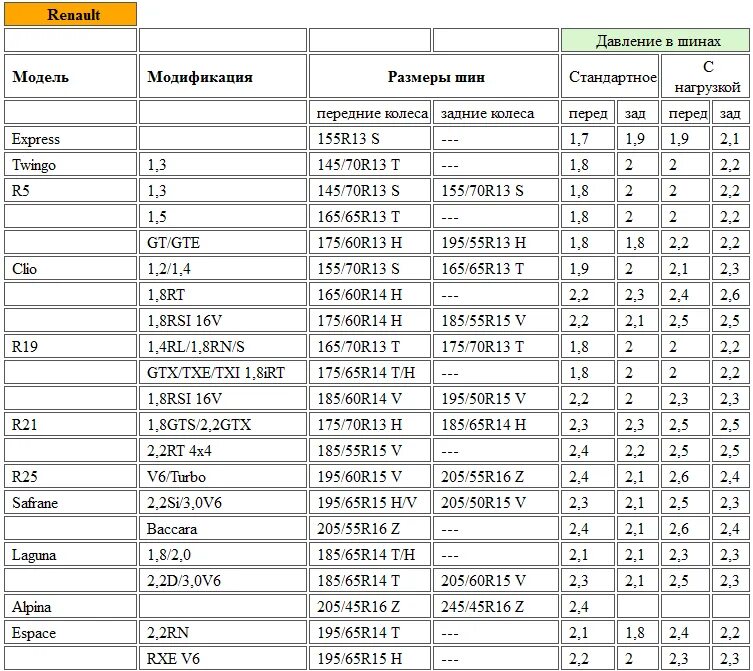Select the 205/50R15 V rear tire size
Screen dimensions: 753x671
pyautogui.click(x=496, y=502)
